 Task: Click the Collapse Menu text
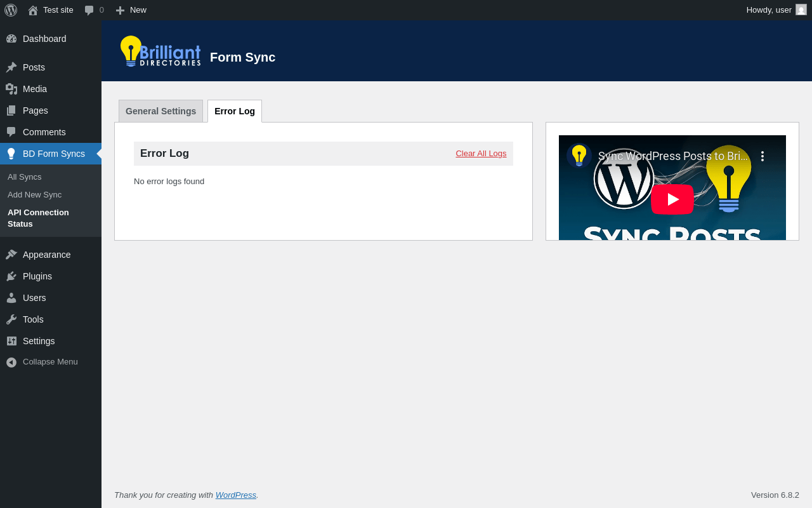pyautogui.click(x=50, y=362)
